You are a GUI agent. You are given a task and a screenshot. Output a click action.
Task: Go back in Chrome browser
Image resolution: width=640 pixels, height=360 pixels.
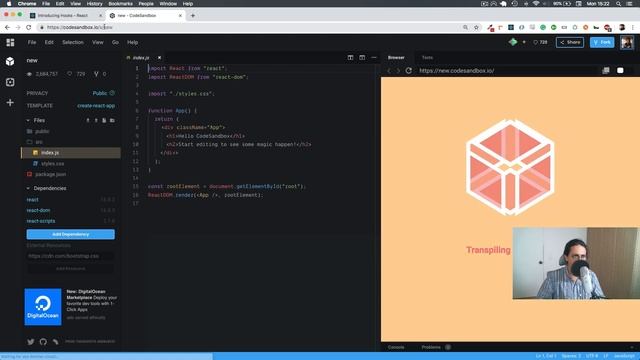coord(7,27)
